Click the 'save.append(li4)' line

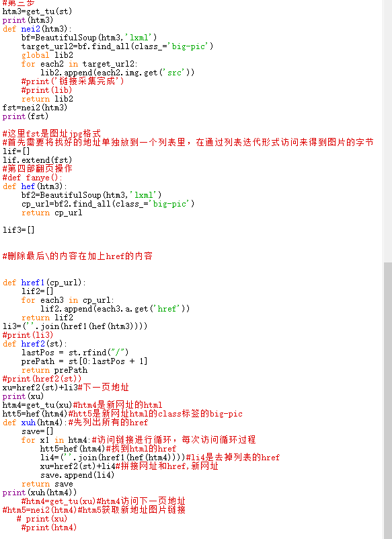click(x=77, y=475)
